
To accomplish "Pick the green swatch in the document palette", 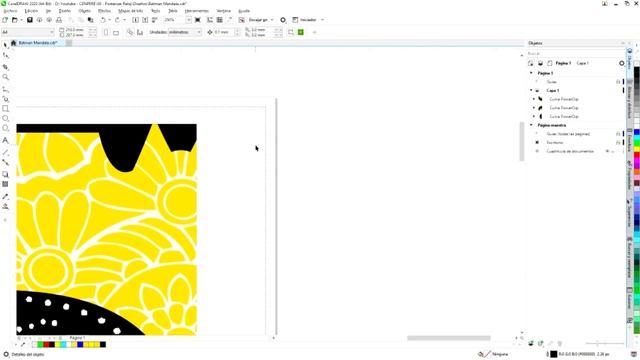I will 40,344.
